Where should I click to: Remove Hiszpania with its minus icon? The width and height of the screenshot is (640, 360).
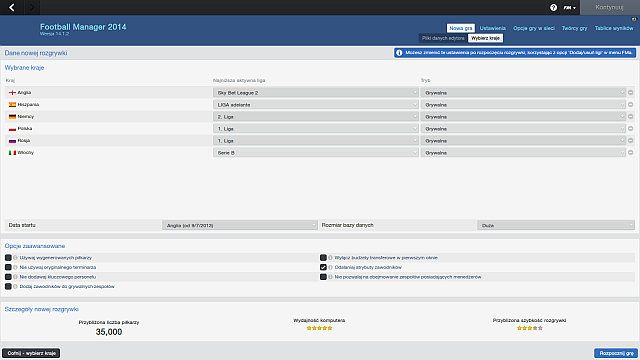tap(631, 104)
